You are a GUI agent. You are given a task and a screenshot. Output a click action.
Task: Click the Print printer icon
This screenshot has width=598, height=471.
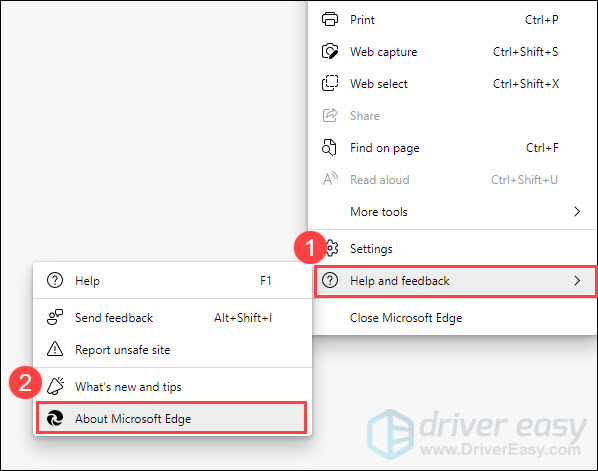click(x=330, y=19)
